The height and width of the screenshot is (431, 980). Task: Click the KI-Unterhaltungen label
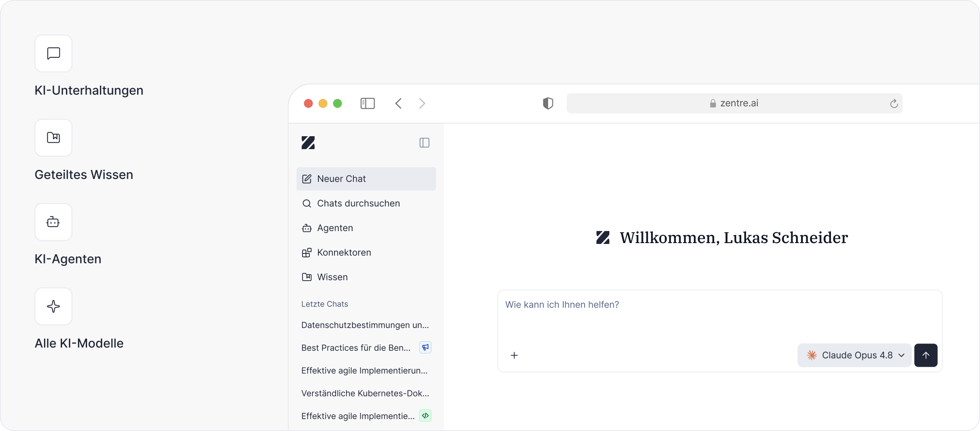(x=89, y=91)
